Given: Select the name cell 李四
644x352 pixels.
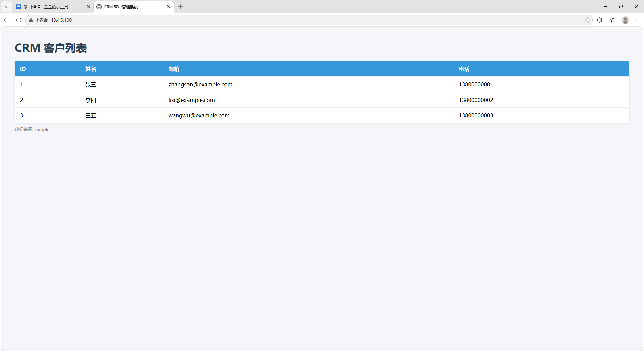Looking at the screenshot, I should click(91, 100).
